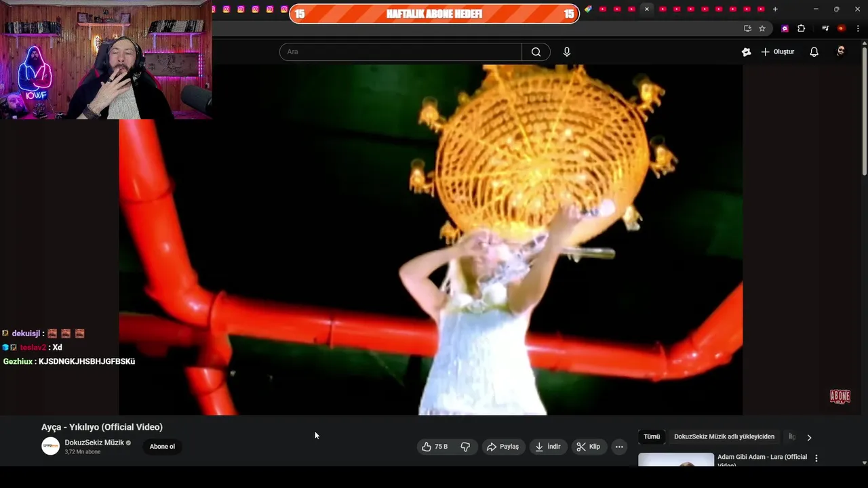Click the install app icon in address bar
This screenshot has height=488, width=868.
tap(747, 28)
